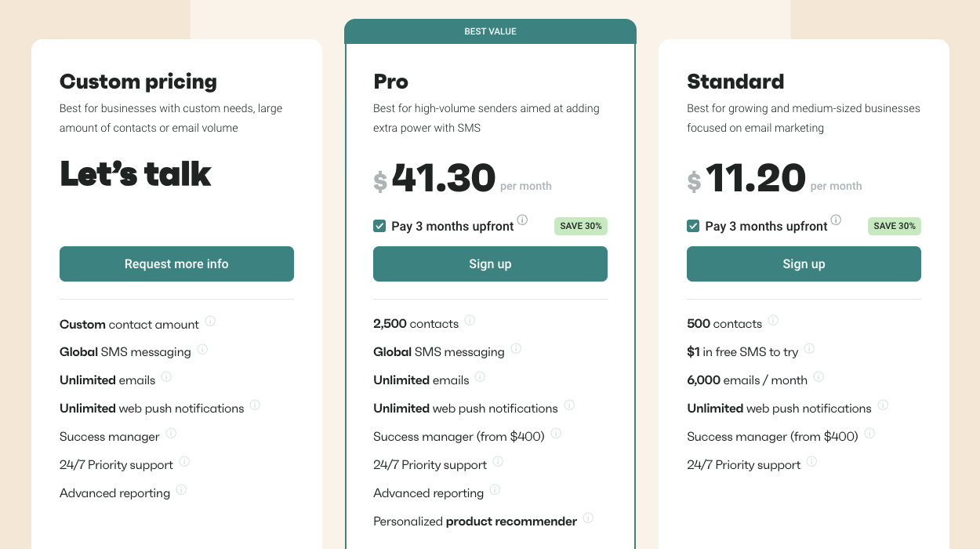
Task: Click info icon next to Custom pricing Global SMS messaging
Action: 202,349
